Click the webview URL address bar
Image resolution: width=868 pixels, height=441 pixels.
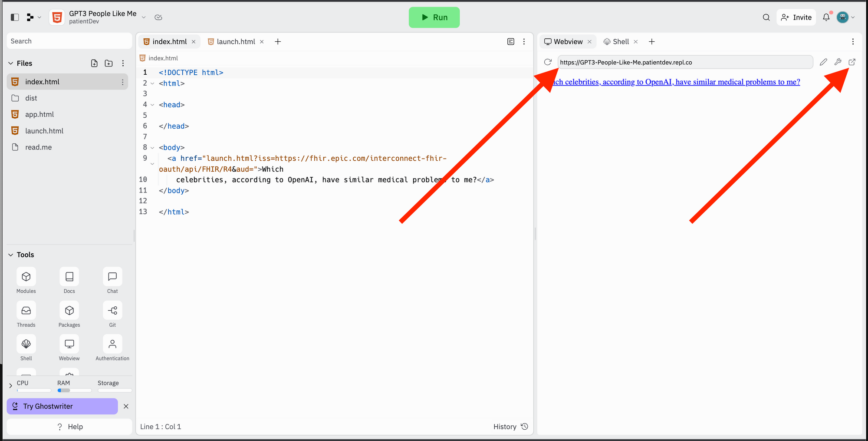click(x=685, y=62)
